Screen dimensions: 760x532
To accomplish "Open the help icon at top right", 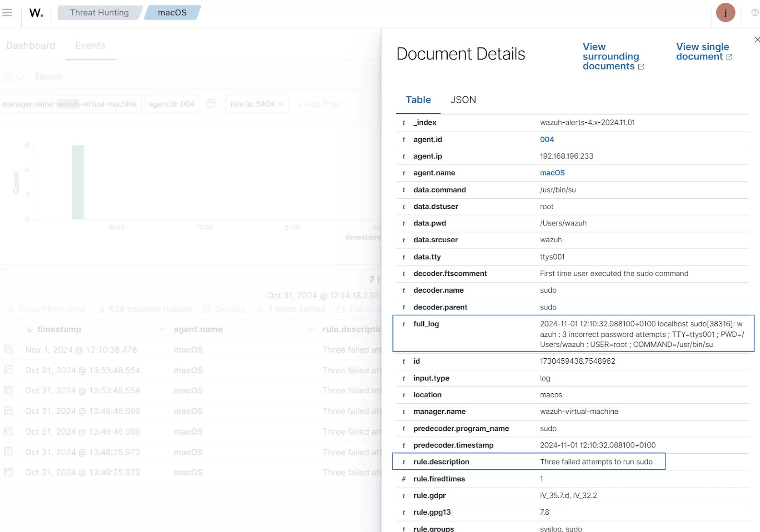I will point(755,13).
